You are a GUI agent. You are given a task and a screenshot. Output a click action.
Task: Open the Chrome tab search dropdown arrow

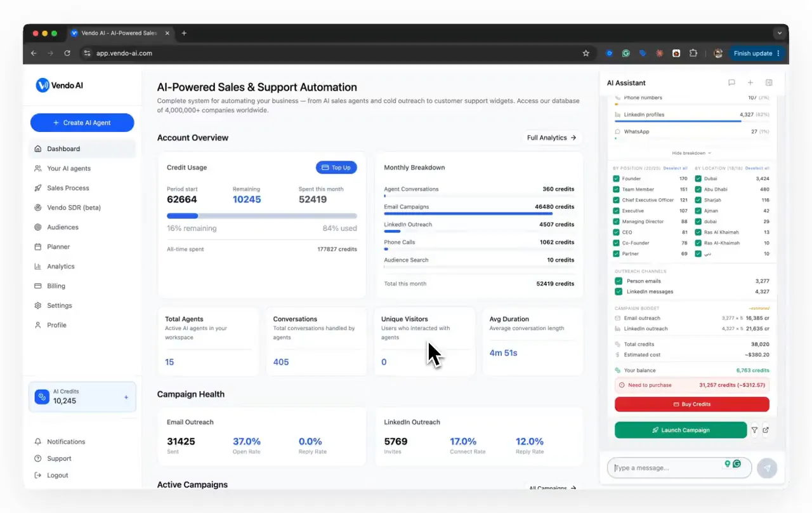coord(780,33)
